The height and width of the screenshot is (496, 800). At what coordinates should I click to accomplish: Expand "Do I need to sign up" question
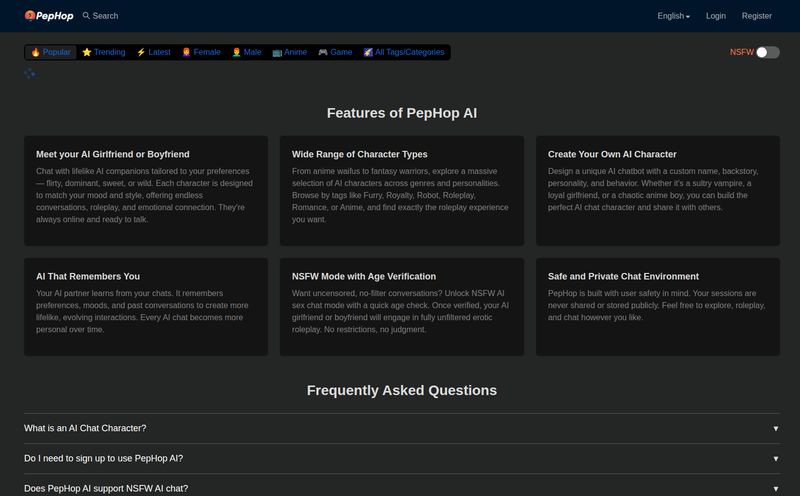point(402,458)
